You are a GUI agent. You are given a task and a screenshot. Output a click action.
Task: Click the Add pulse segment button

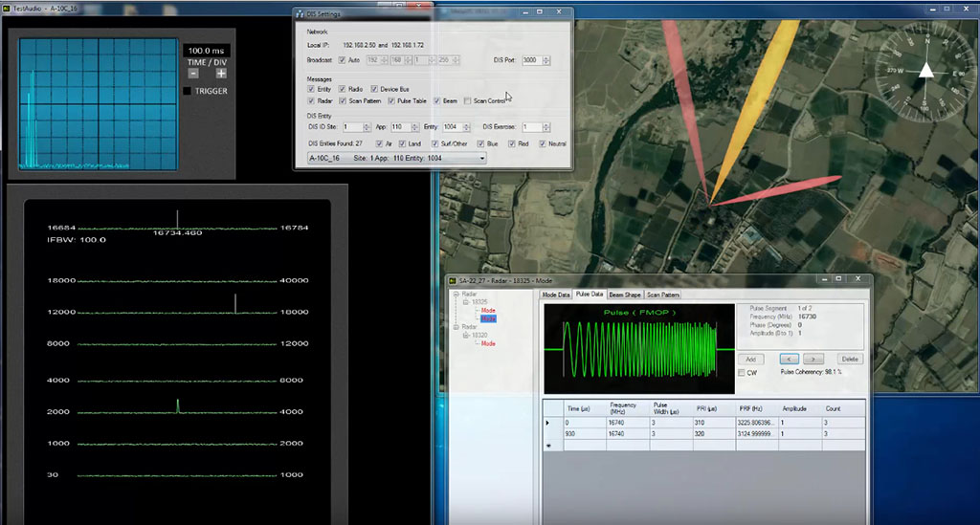(750, 359)
